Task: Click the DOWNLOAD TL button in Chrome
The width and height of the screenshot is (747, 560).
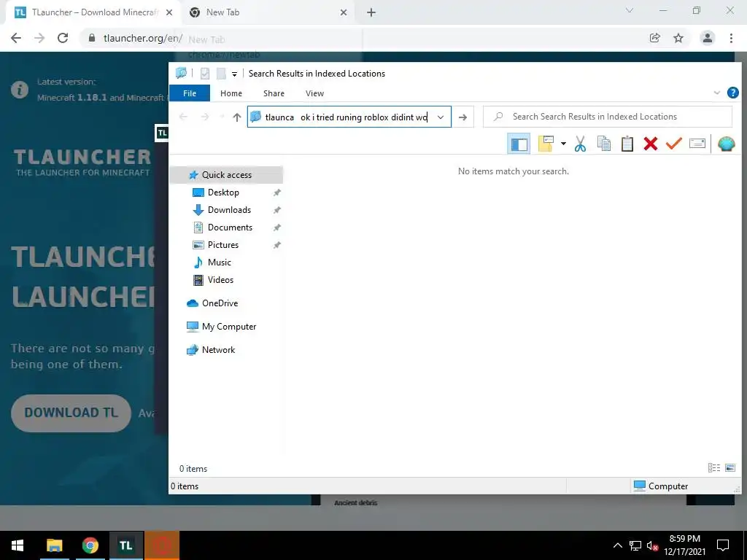Action: 71,413
